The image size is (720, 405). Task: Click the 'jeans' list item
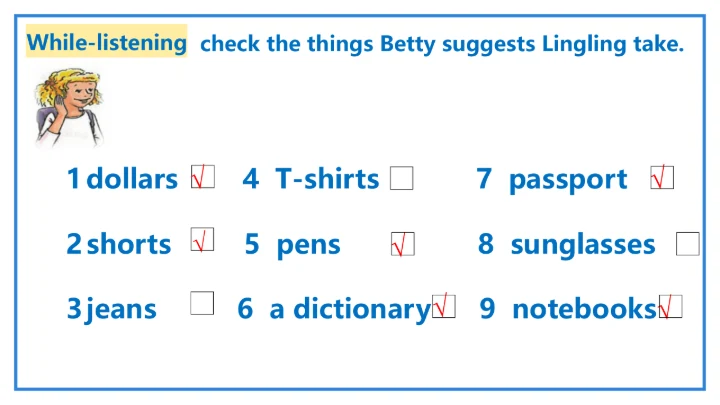click(121, 309)
